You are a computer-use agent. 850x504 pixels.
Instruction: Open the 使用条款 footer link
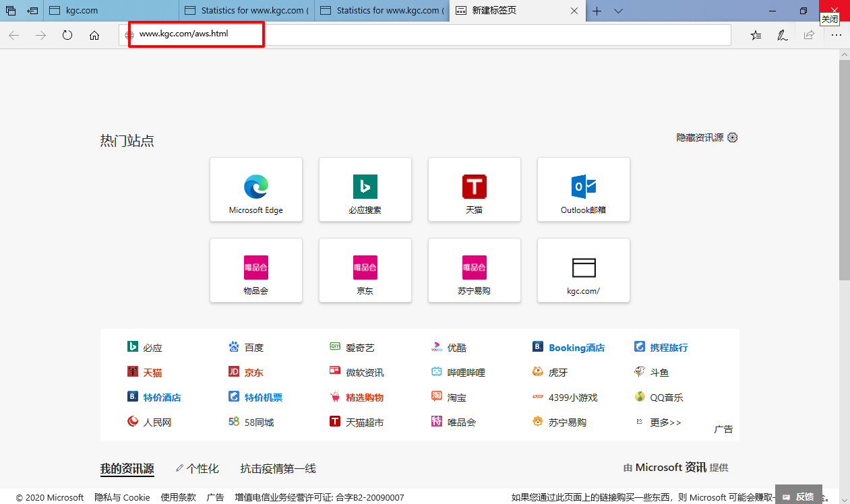point(178,497)
